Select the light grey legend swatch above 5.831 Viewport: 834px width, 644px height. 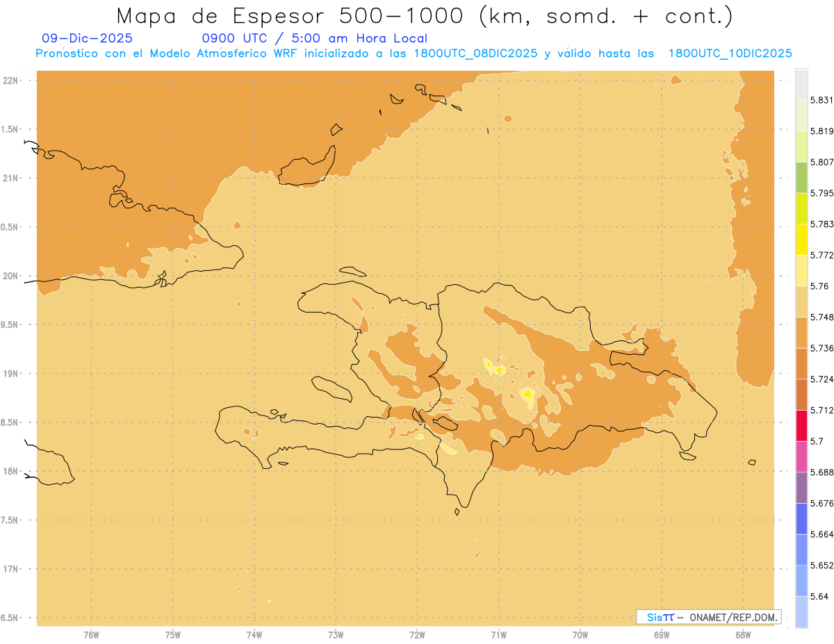tap(801, 84)
